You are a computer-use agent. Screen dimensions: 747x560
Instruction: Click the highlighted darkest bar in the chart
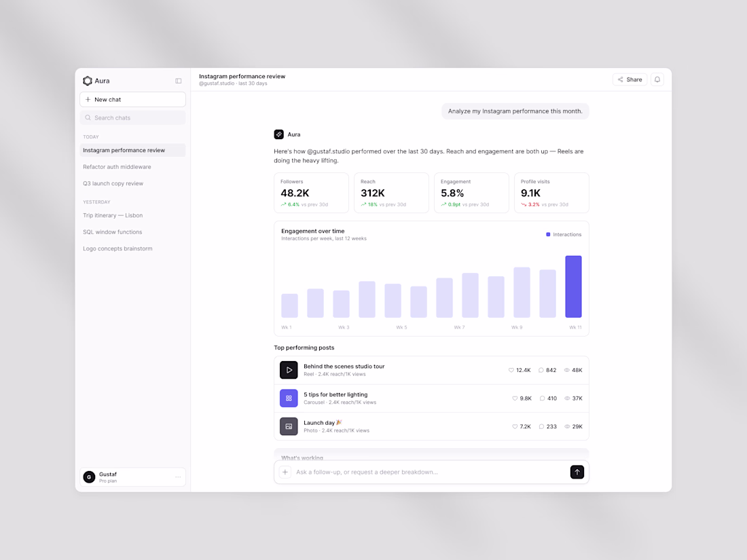tap(573, 286)
